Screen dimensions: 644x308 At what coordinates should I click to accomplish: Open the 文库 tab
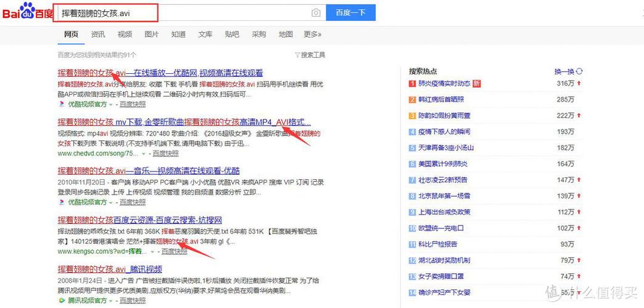[x=205, y=34]
